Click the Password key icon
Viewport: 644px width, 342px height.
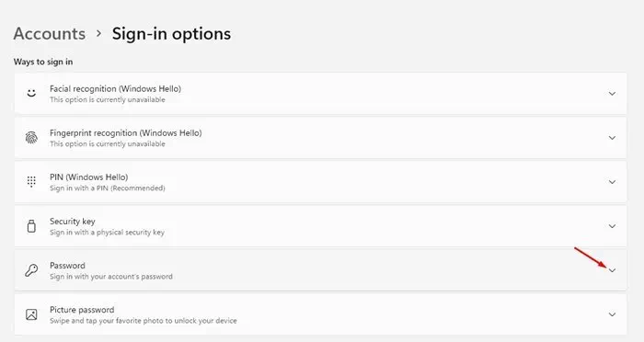pos(31,270)
